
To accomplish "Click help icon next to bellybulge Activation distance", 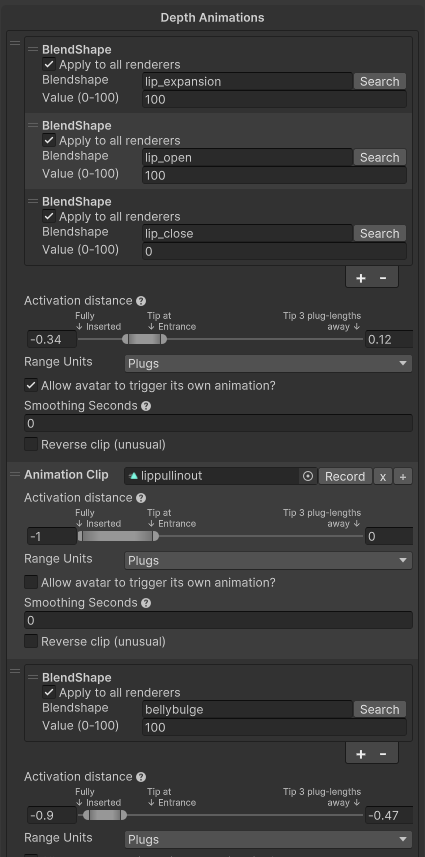I will point(141,777).
